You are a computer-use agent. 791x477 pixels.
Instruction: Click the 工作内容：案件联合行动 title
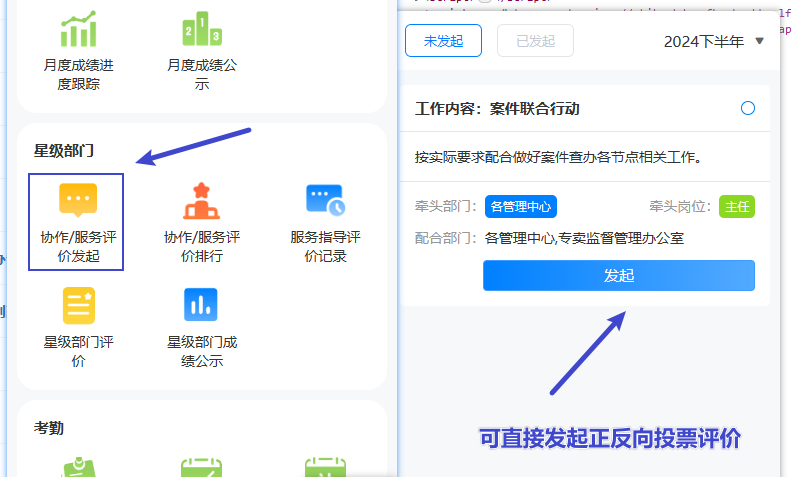[x=497, y=109]
